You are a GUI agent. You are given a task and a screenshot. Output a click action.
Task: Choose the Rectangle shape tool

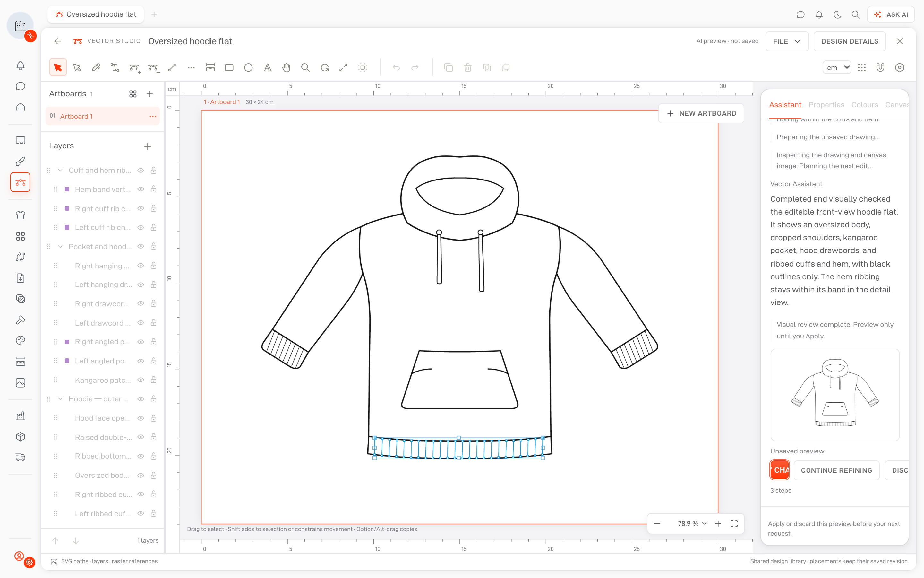point(229,68)
